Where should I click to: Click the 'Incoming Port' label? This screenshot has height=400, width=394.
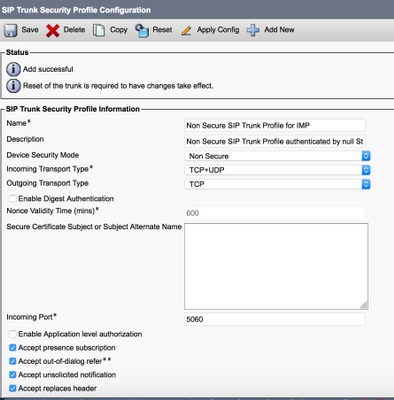pos(31,317)
